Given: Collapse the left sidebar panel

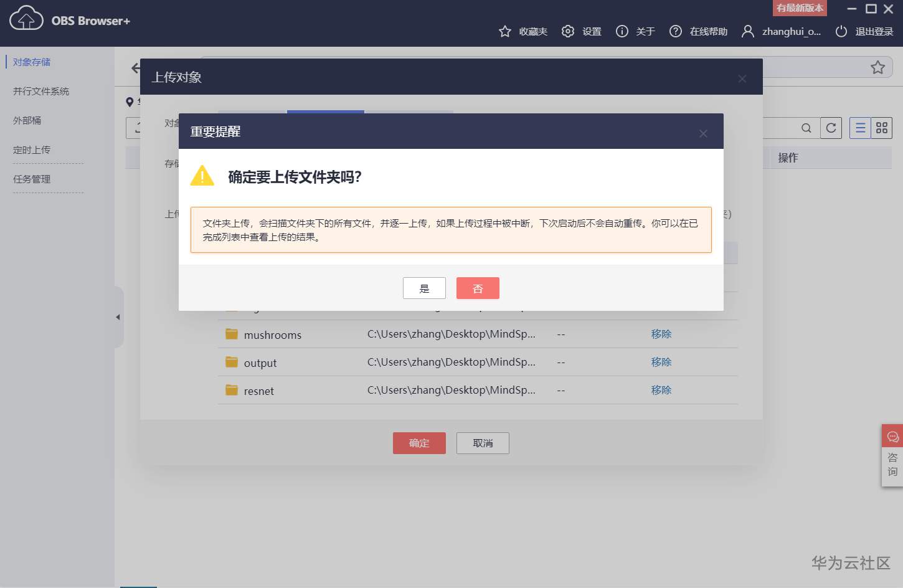Looking at the screenshot, I should click(118, 317).
